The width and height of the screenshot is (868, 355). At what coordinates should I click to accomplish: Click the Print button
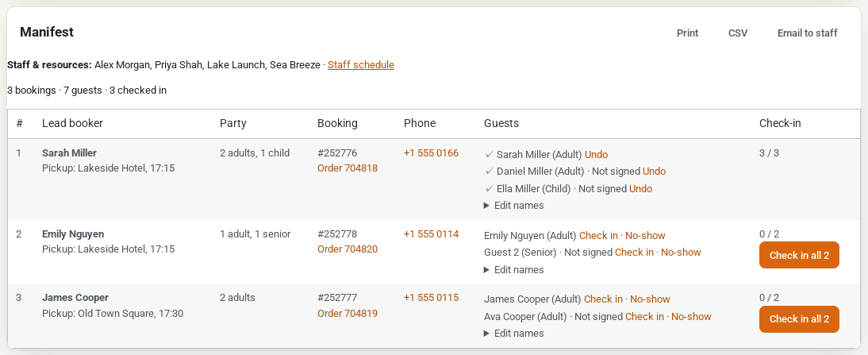[688, 33]
